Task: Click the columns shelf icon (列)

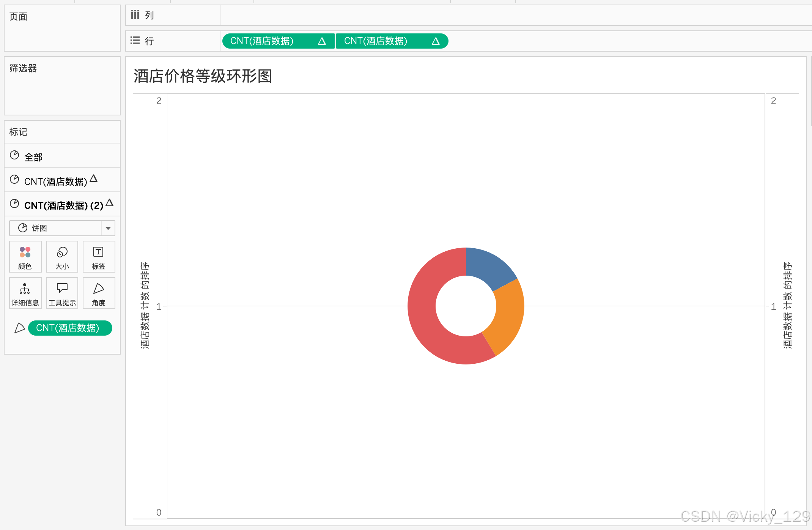Action: (x=135, y=15)
